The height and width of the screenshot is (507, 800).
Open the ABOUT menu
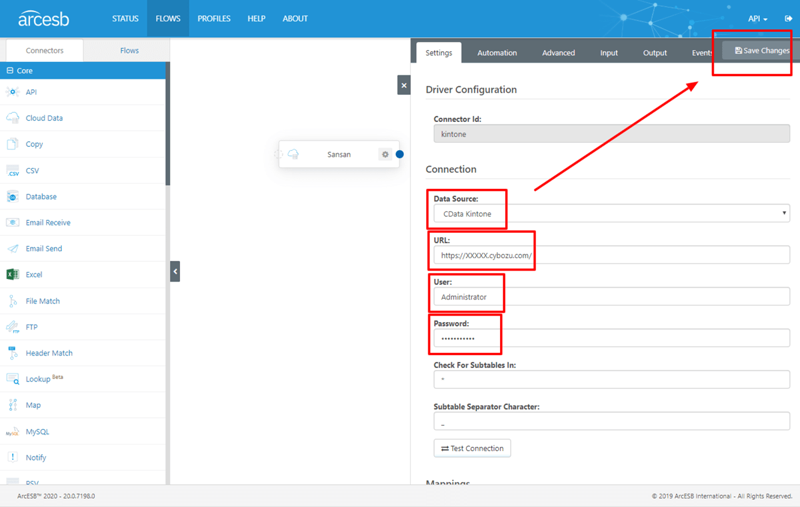coord(295,18)
